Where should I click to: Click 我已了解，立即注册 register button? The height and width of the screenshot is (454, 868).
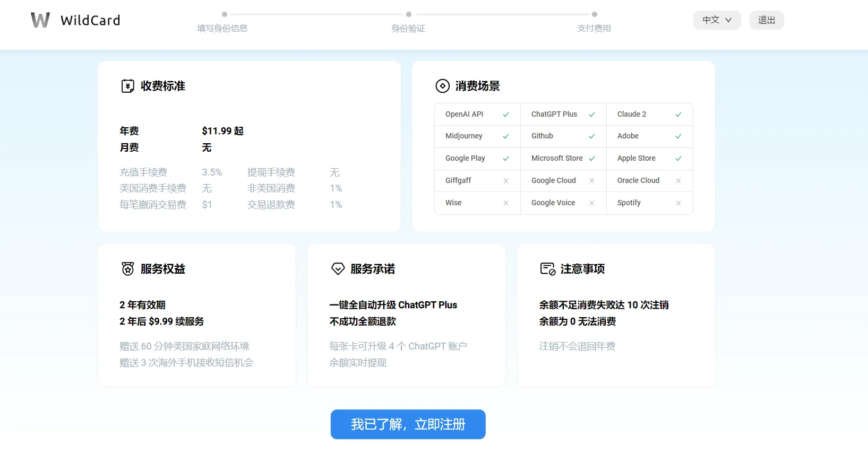[x=408, y=424]
